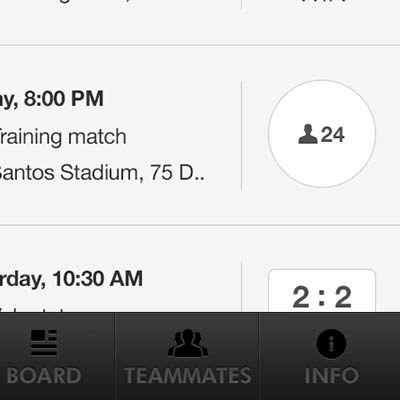The image size is (400, 400).
Task: Select the INFO tab label
Action: (332, 376)
